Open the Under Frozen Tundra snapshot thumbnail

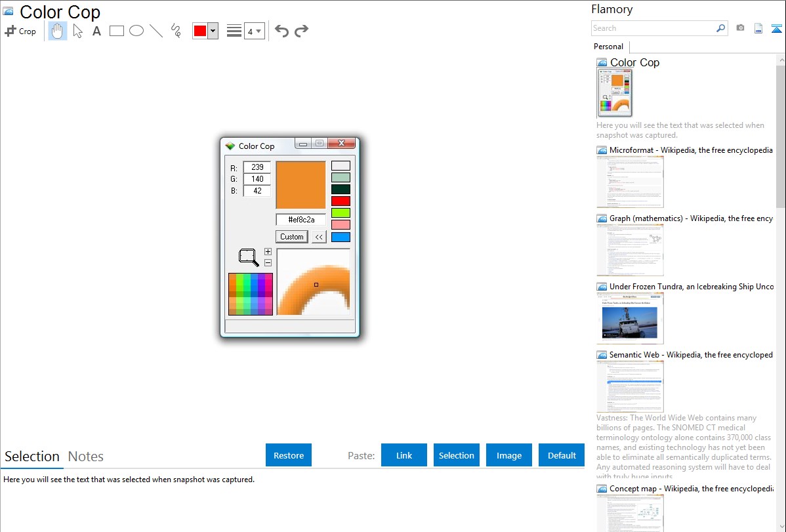coord(630,318)
